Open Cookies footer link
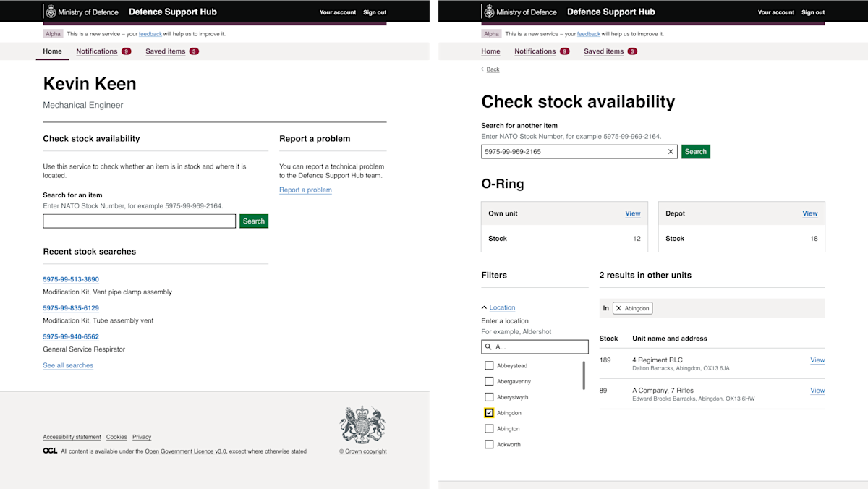Viewport: 868px width, 489px height. point(116,437)
